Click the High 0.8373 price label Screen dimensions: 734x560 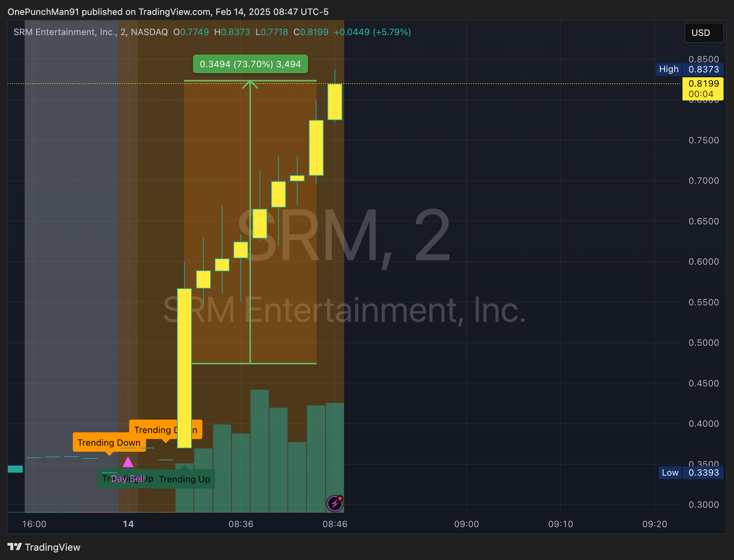click(x=690, y=69)
